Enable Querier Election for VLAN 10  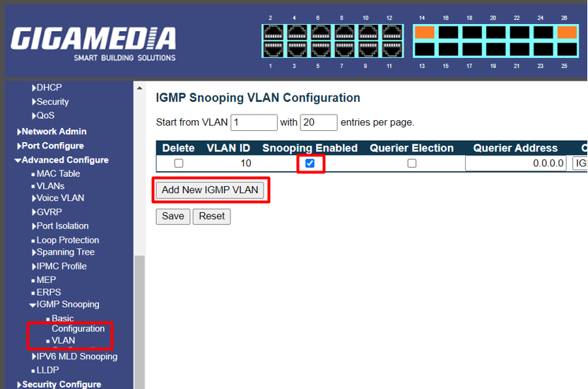(412, 163)
